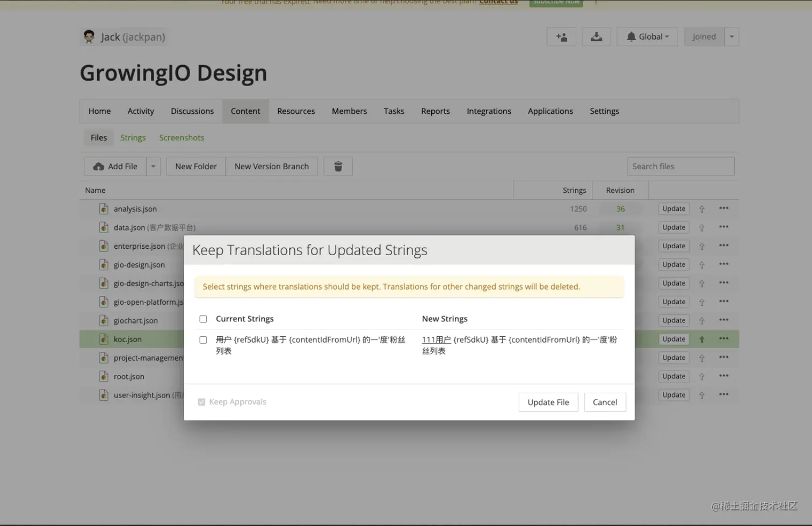This screenshot has height=526, width=812.
Task: Open the Integrations tab
Action: pos(489,111)
